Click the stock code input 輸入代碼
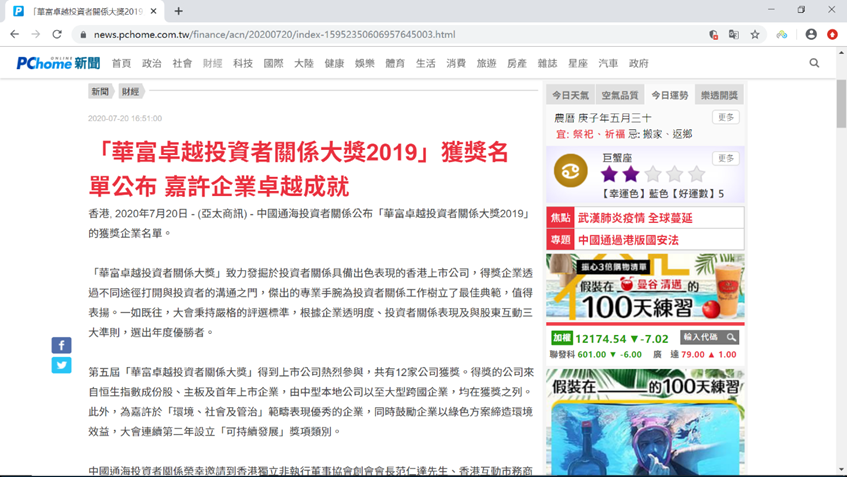Image resolution: width=847 pixels, height=477 pixels. (x=701, y=337)
